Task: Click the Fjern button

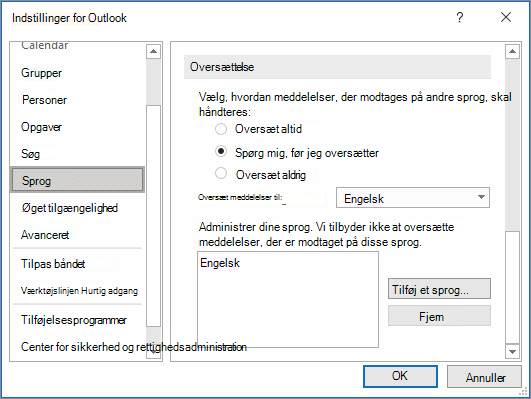Action: tap(439, 316)
